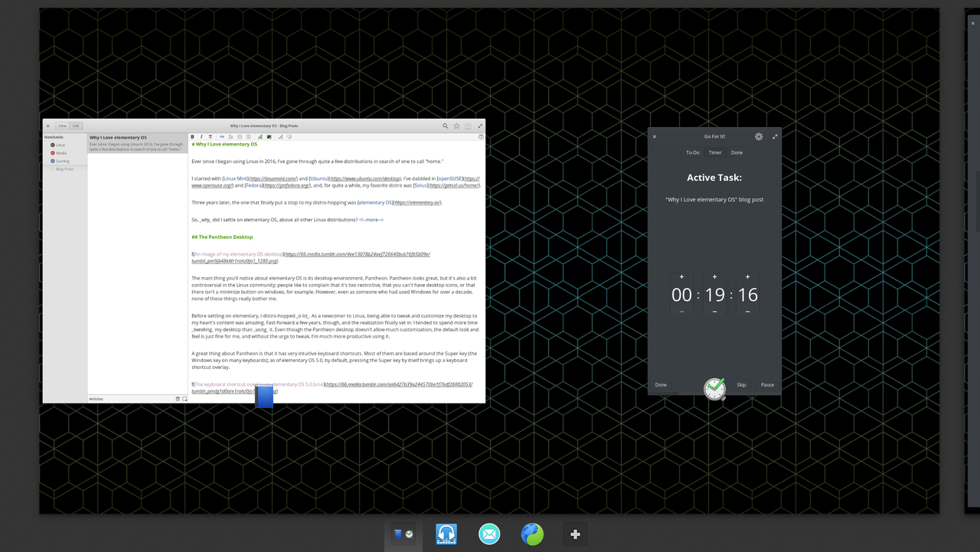This screenshot has width=980, height=552.
Task: Apply strikethrough formatting in the editor toolbar
Action: point(211,137)
